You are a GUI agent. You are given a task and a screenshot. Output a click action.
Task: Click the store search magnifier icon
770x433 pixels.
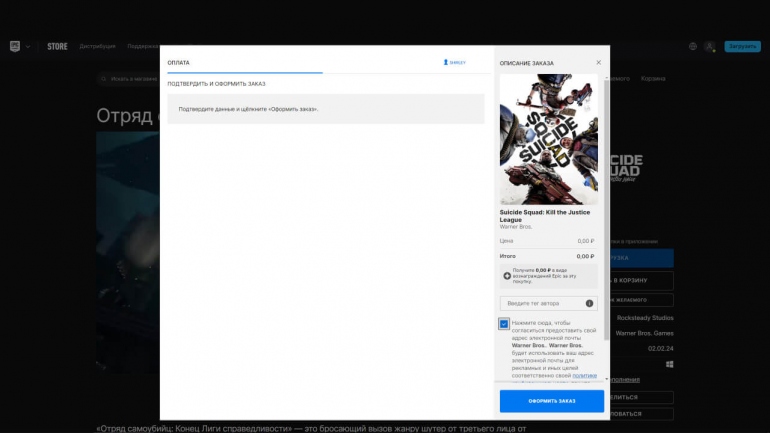104,78
